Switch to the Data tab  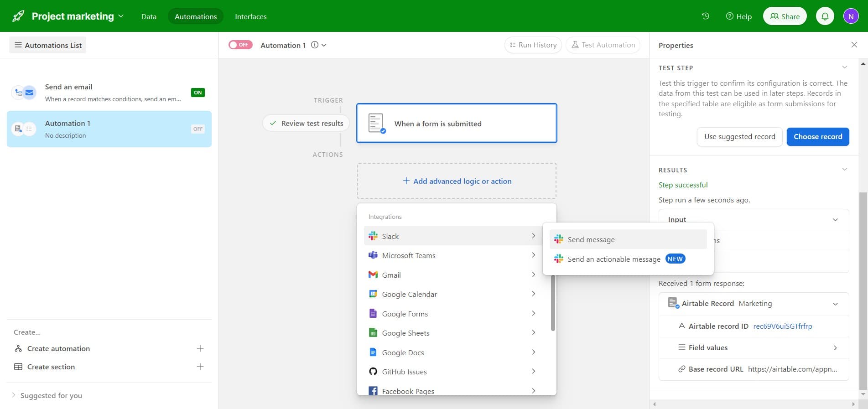pos(149,16)
